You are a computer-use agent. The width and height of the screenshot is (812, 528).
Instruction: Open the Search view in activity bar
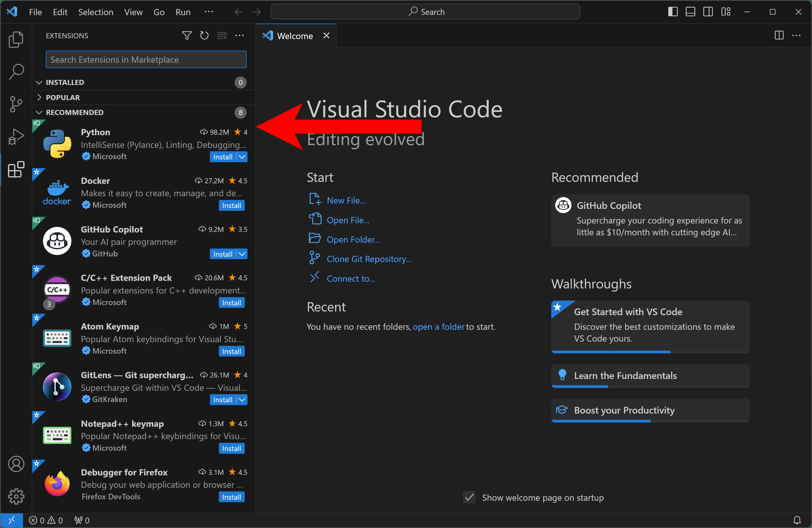16,72
